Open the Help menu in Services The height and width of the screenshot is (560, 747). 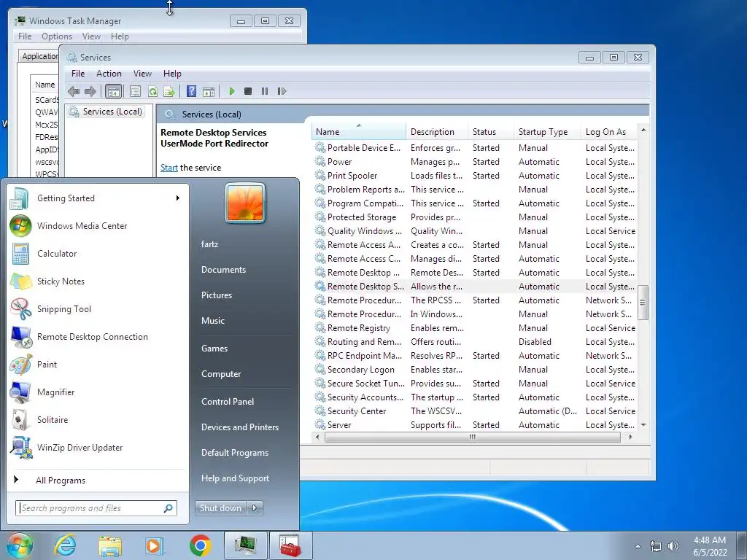point(172,74)
